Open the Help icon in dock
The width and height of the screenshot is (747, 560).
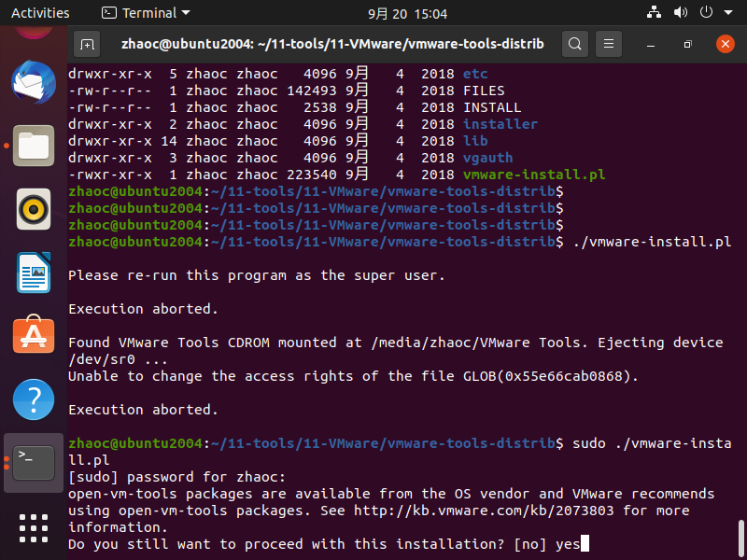pos(34,399)
